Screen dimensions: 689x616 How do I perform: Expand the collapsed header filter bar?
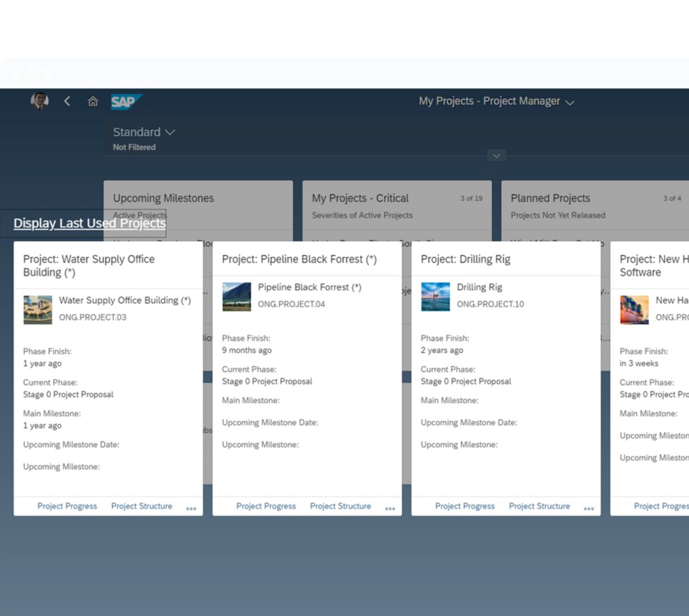pyautogui.click(x=496, y=156)
